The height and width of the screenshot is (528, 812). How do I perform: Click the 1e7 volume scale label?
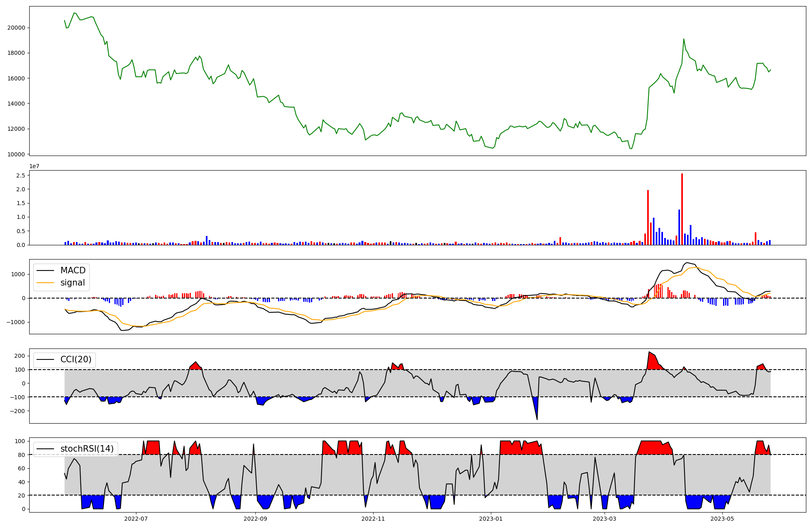point(34,166)
